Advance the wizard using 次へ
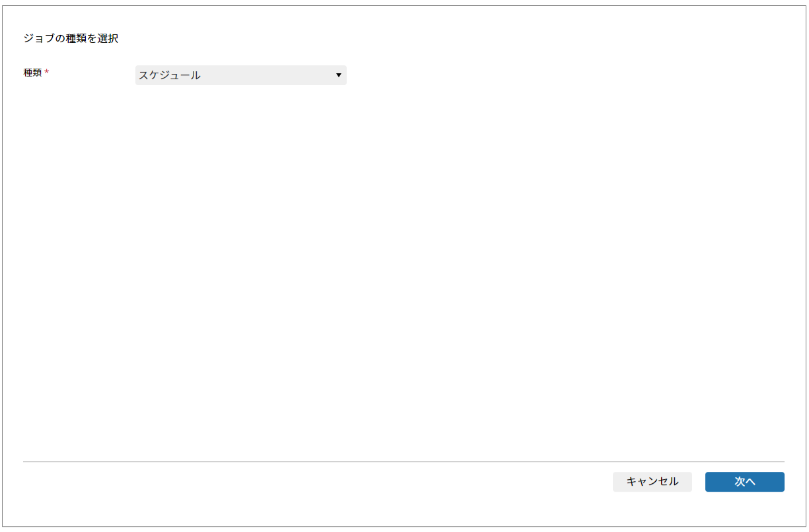 744,482
